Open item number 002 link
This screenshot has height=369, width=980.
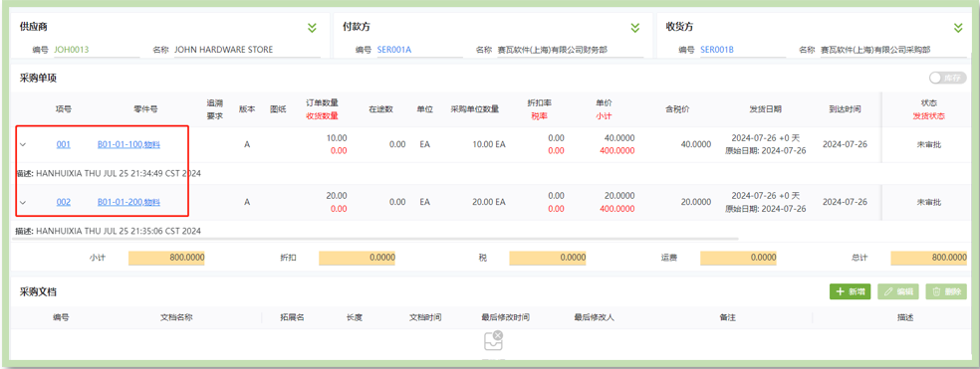[x=63, y=202]
